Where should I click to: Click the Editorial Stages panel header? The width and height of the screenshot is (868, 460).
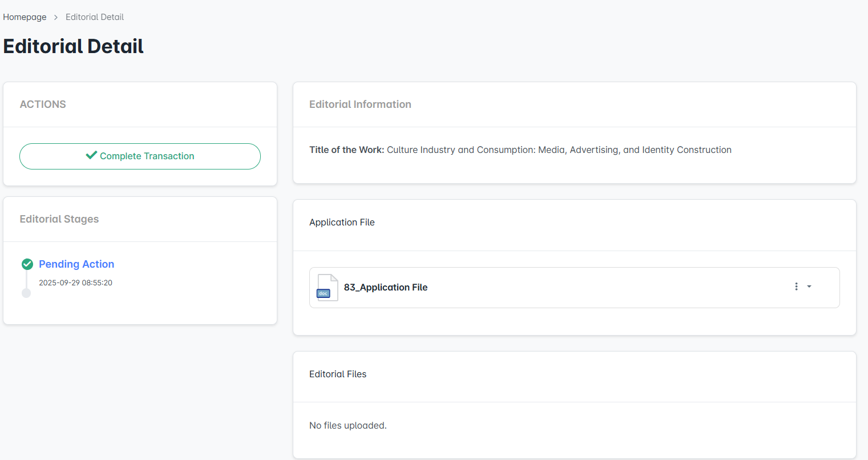[x=59, y=219]
